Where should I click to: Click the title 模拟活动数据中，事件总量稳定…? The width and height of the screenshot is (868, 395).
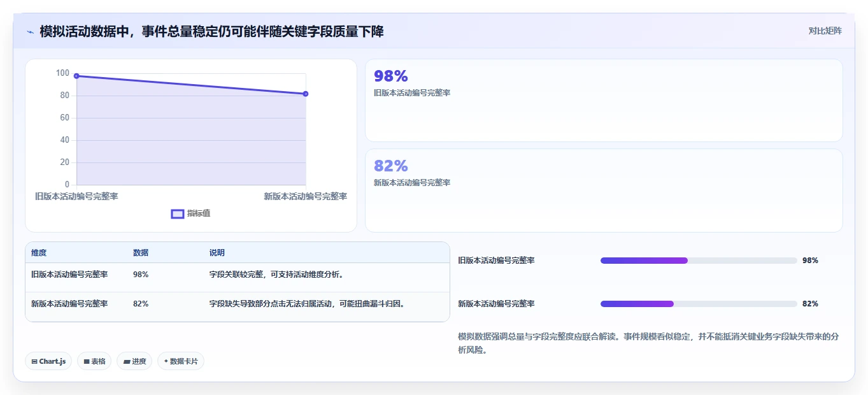click(211, 31)
